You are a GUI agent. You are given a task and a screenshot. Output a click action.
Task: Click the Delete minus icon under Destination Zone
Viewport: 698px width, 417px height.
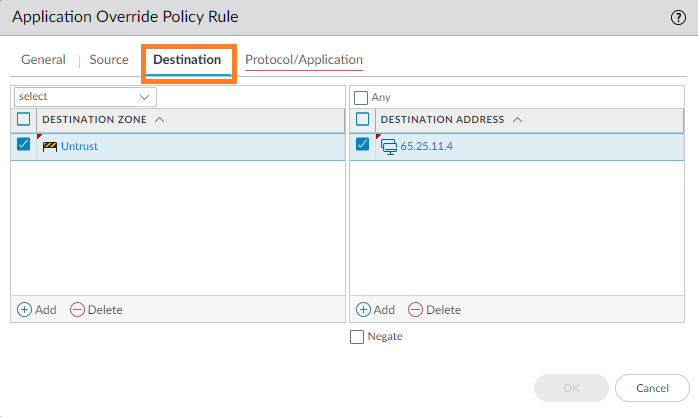point(78,310)
